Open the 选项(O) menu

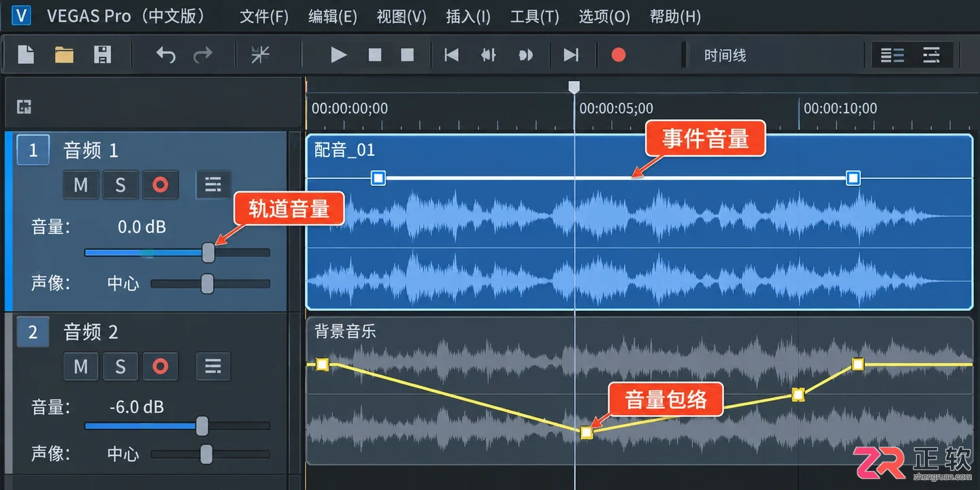(604, 16)
